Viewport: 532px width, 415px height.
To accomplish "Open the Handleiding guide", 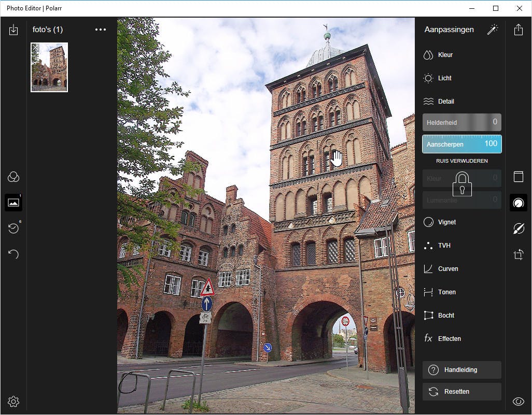I will click(x=461, y=369).
